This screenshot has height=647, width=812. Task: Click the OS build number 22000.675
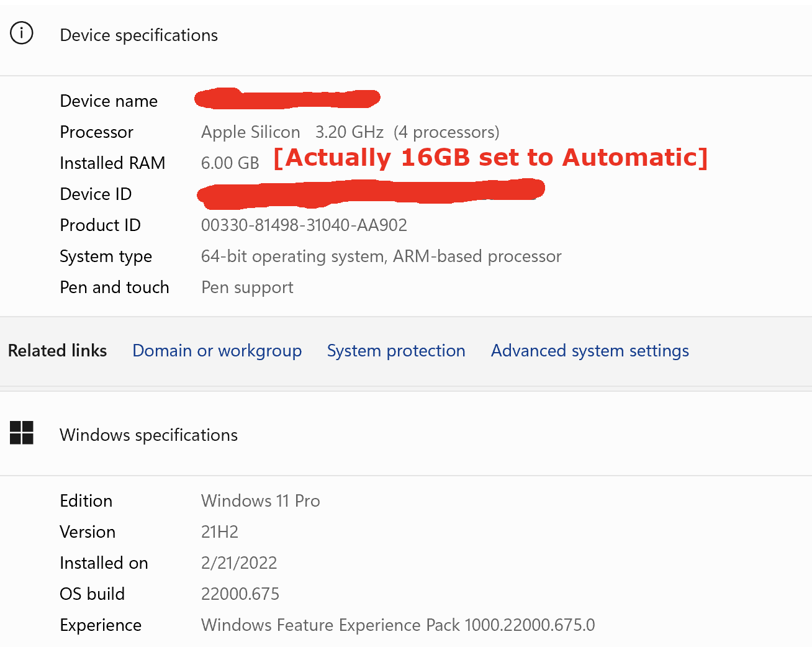click(x=240, y=594)
